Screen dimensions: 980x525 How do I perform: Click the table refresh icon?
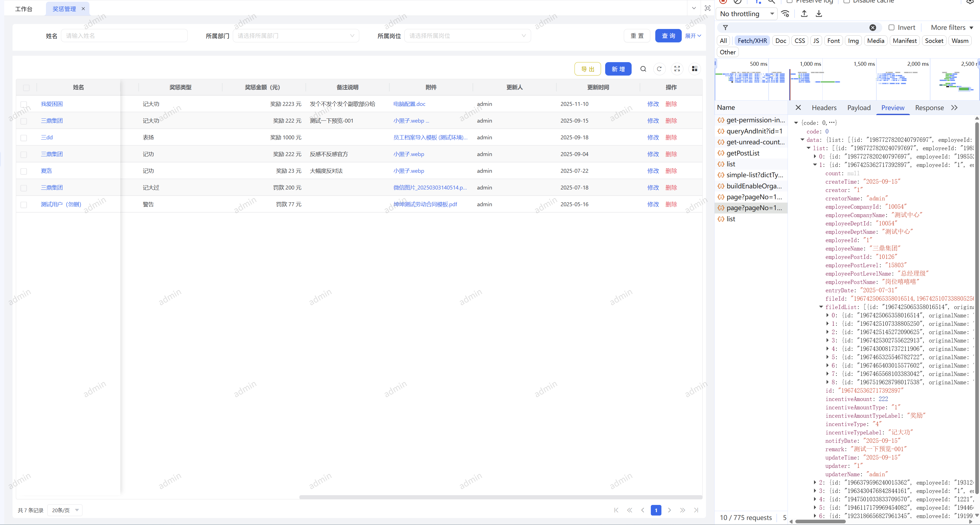pos(660,69)
